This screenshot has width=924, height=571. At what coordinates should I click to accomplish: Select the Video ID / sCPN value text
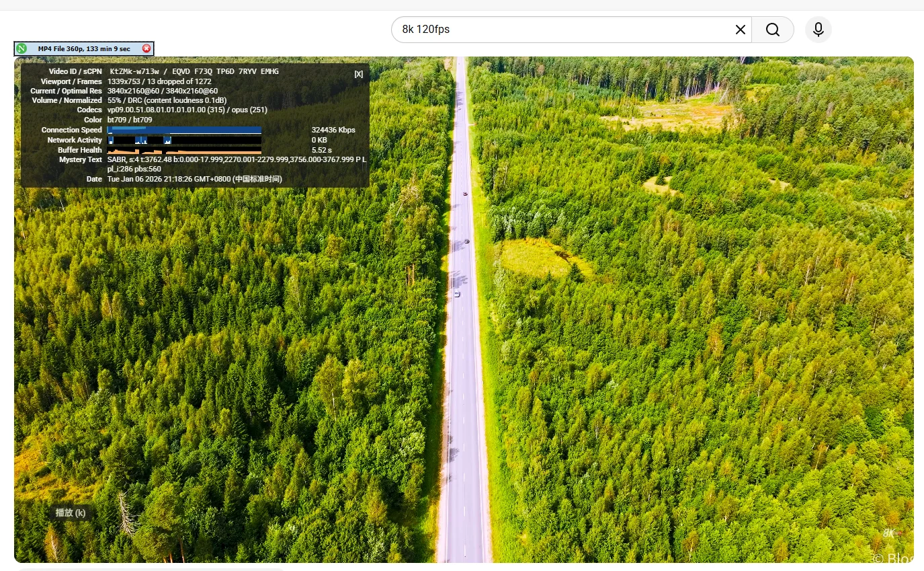[194, 71]
